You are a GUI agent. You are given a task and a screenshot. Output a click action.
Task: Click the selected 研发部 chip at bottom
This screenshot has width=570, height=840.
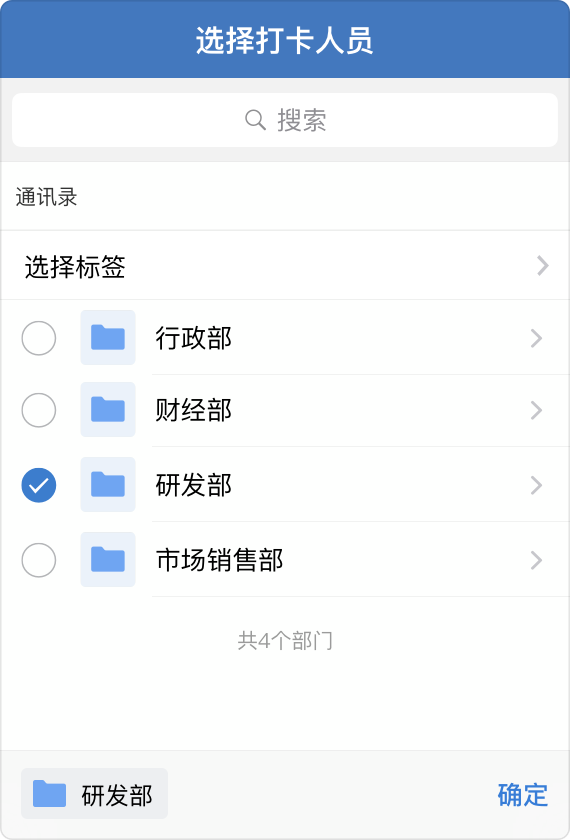[x=94, y=794]
